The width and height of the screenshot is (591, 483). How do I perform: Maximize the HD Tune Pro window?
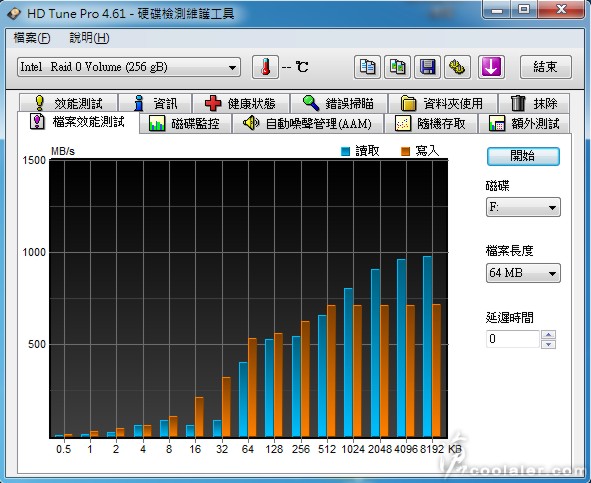click(524, 10)
